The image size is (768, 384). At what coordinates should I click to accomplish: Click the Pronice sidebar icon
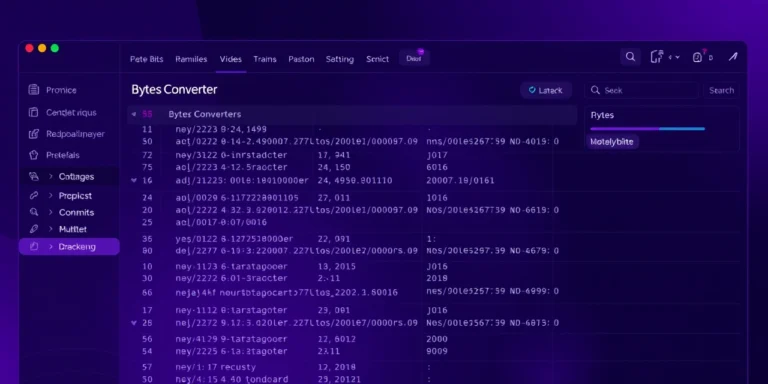33,90
